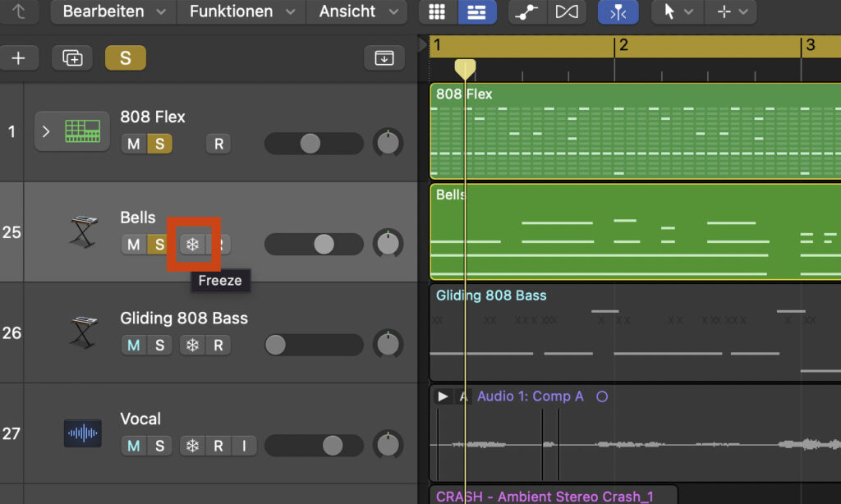Solo the Gliding 808 Bass track
The image size is (841, 504).
(x=159, y=346)
